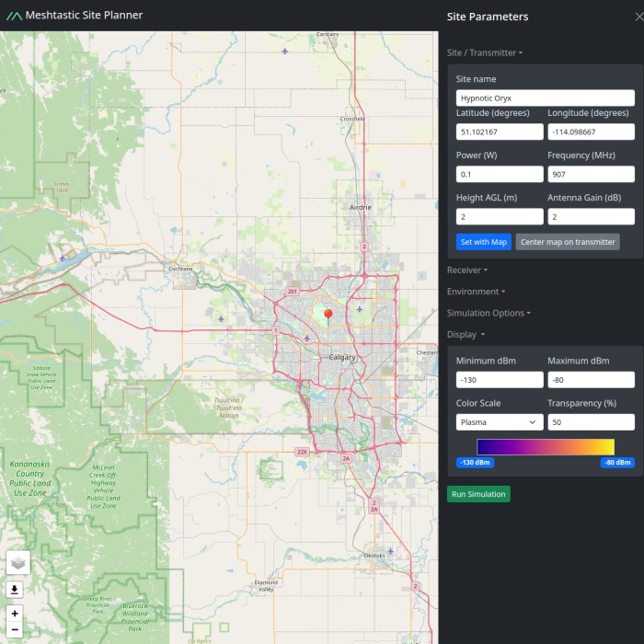
Task: Open the map layers control
Action: [x=18, y=562]
